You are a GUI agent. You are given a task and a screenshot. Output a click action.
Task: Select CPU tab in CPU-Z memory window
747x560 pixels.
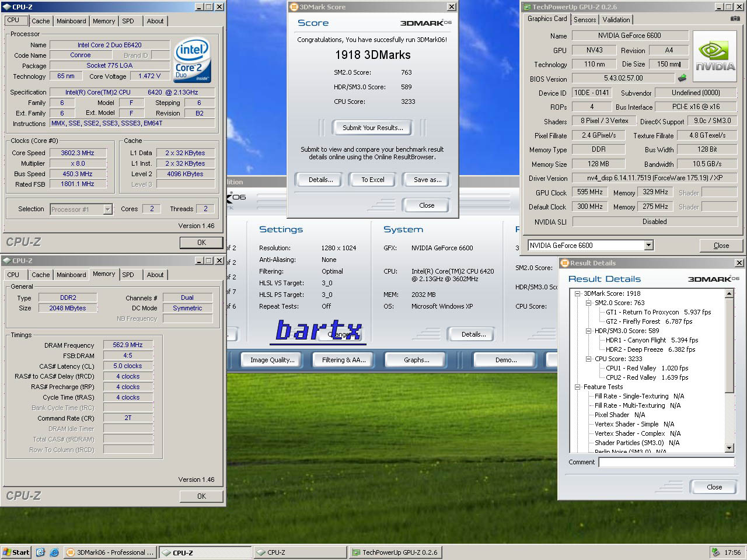[x=13, y=275]
